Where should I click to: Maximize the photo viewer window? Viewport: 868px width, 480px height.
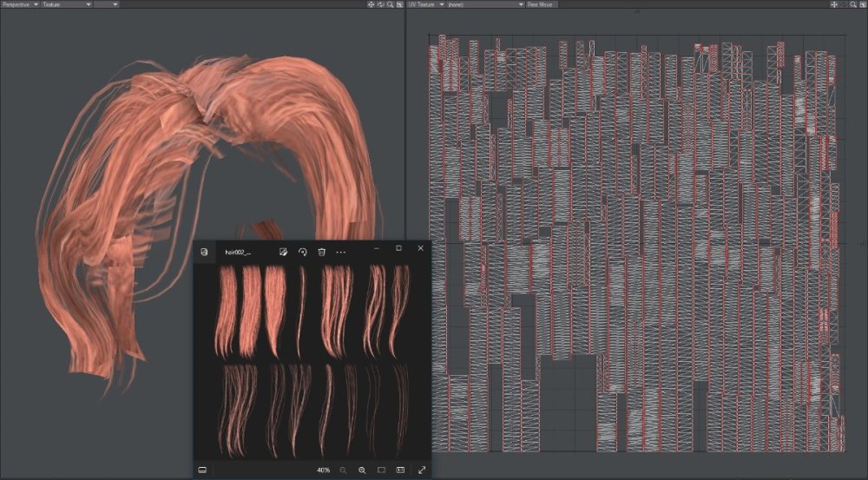click(398, 248)
